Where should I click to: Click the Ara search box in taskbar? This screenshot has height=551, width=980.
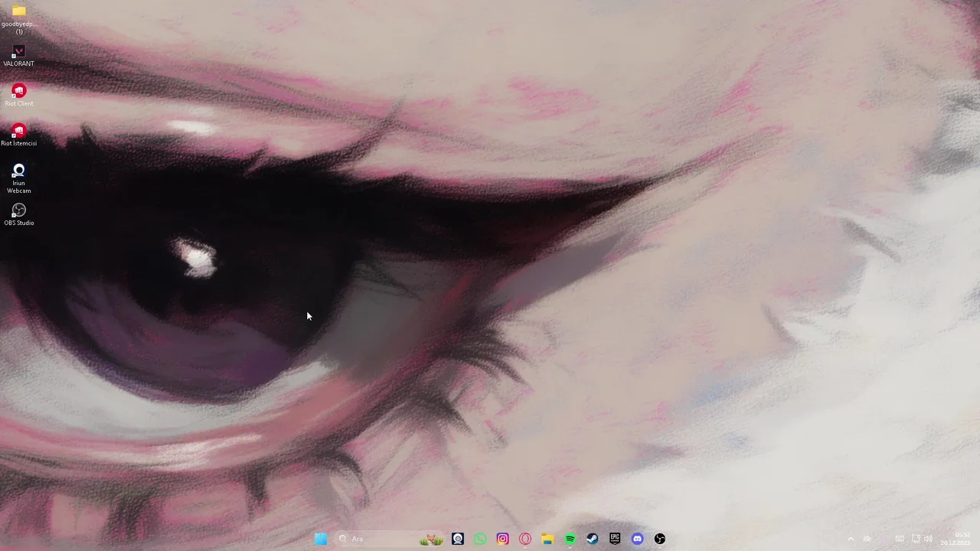pos(390,539)
